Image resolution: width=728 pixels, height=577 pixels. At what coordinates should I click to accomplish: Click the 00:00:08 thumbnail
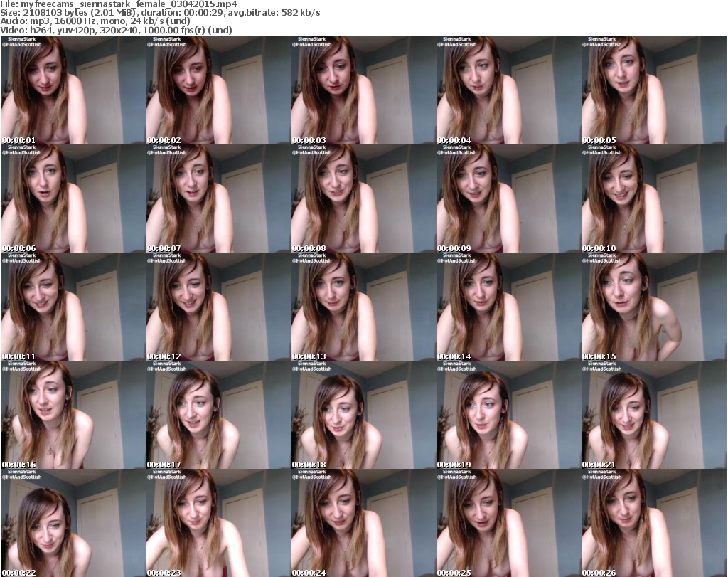[x=363, y=198]
